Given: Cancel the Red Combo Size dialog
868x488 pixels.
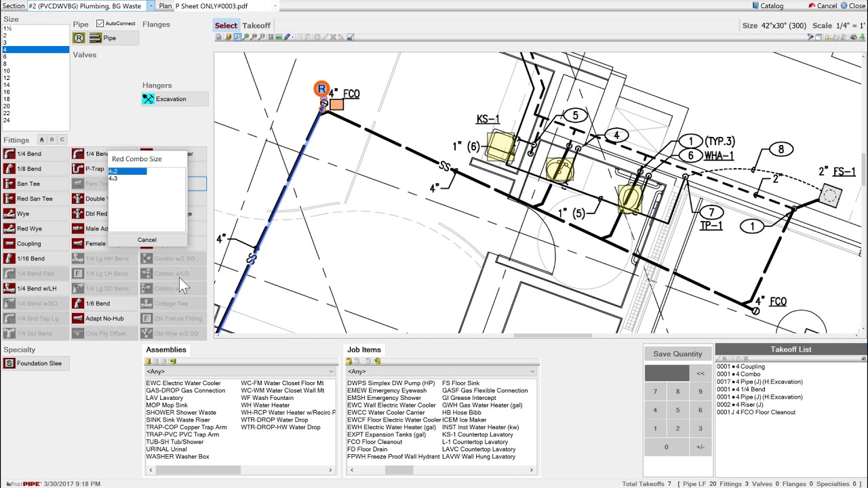Looking at the screenshot, I should [x=147, y=240].
